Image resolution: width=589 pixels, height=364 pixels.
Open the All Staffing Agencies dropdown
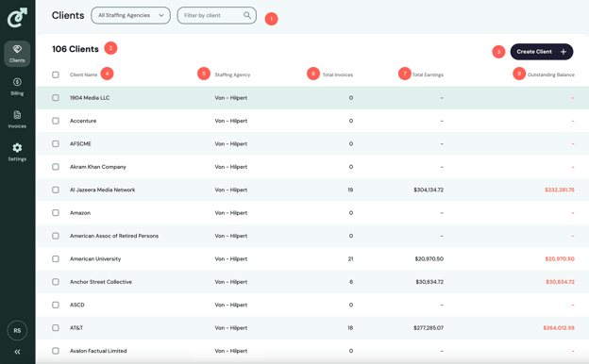coord(130,15)
